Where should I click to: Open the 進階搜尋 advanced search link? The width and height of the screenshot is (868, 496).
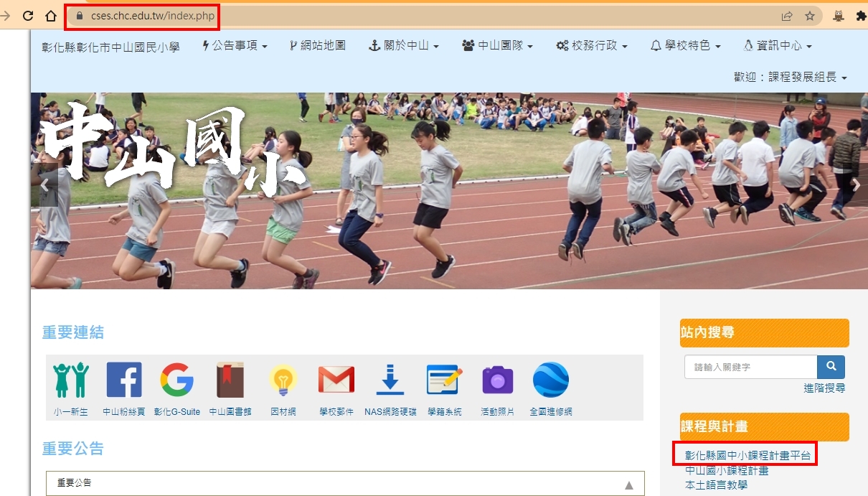(824, 388)
